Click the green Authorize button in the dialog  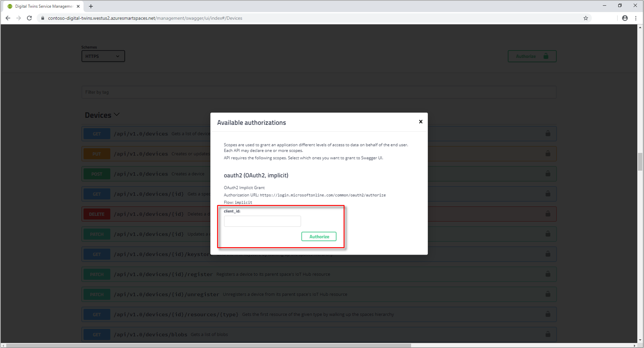[319, 236]
